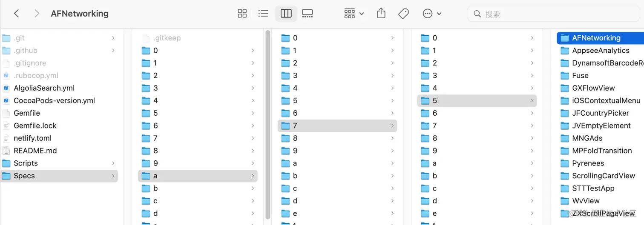Image resolution: width=644 pixels, height=225 pixels.
Task: Select the README.md file
Action: pos(59,151)
